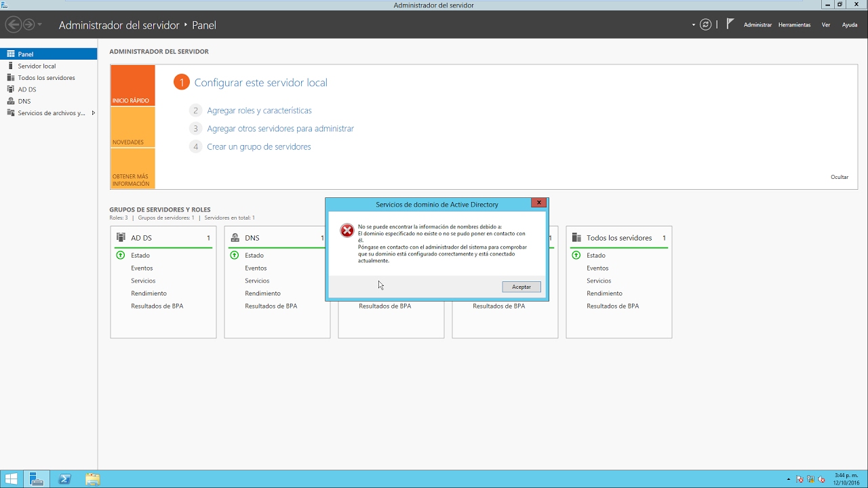
Task: Click the DNS tile header icon
Action: pyautogui.click(x=235, y=237)
